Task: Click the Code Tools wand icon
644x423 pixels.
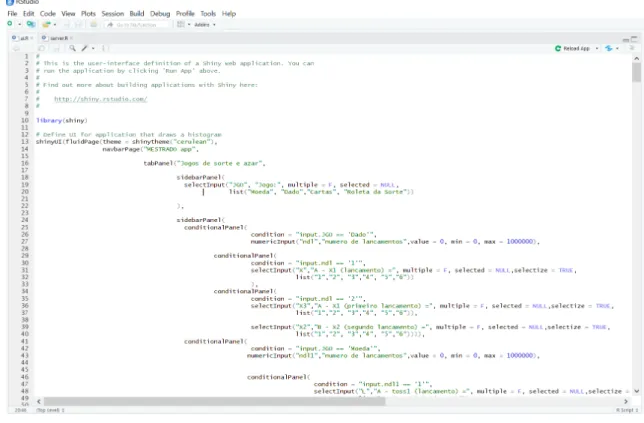Action: pyautogui.click(x=84, y=48)
